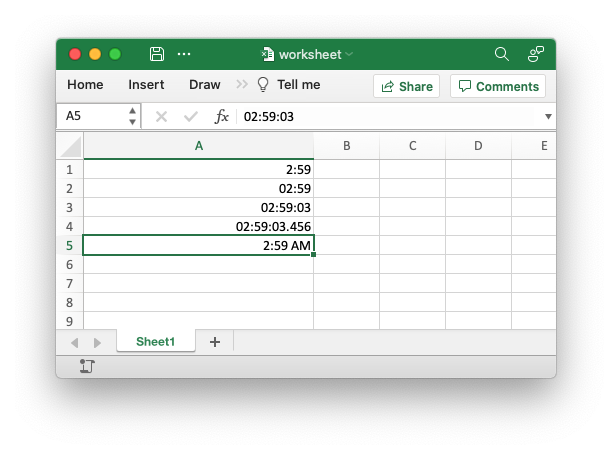Click the fx Insert Function icon
Viewport: 612px width, 452px height.
221,116
